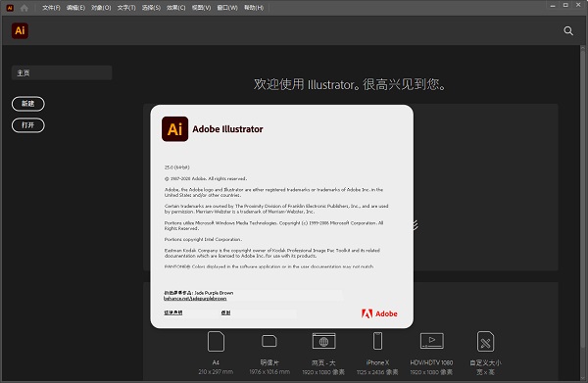Viewport: 588px width, 383px height.
Task: Open the 对象(O) menu
Action: point(101,8)
